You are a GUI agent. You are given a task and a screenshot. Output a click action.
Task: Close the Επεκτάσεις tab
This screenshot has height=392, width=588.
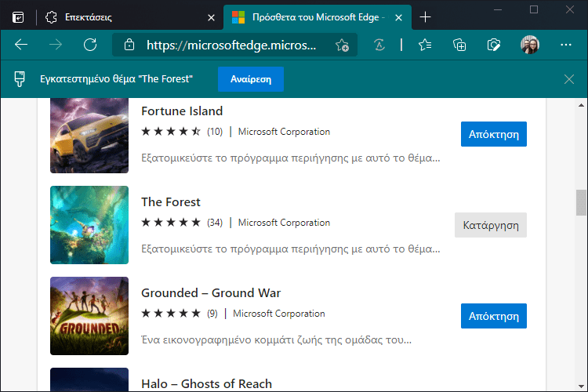tap(211, 17)
